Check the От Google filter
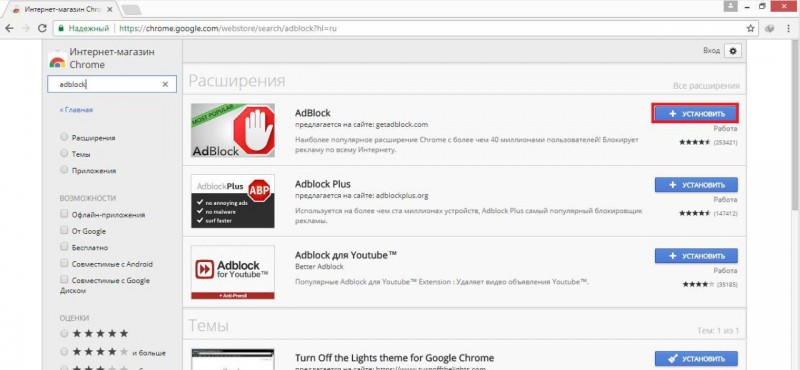The width and height of the screenshot is (800, 370). pyautogui.click(x=64, y=231)
